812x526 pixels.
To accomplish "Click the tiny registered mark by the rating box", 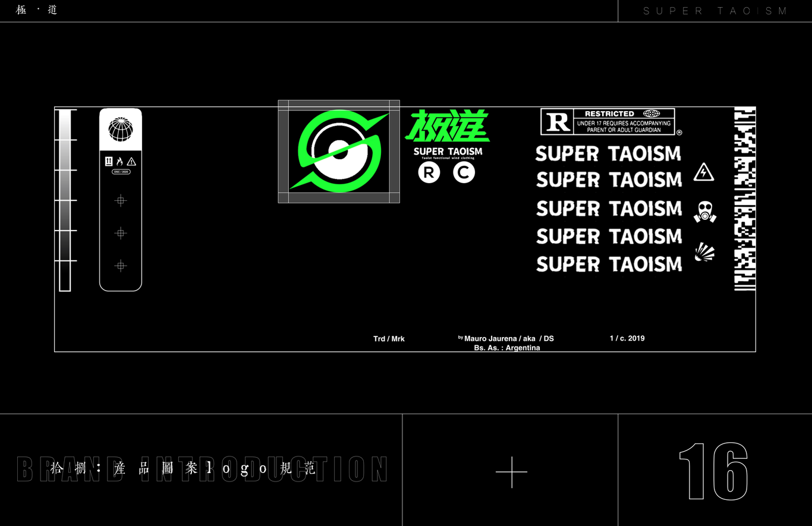I will (x=679, y=133).
